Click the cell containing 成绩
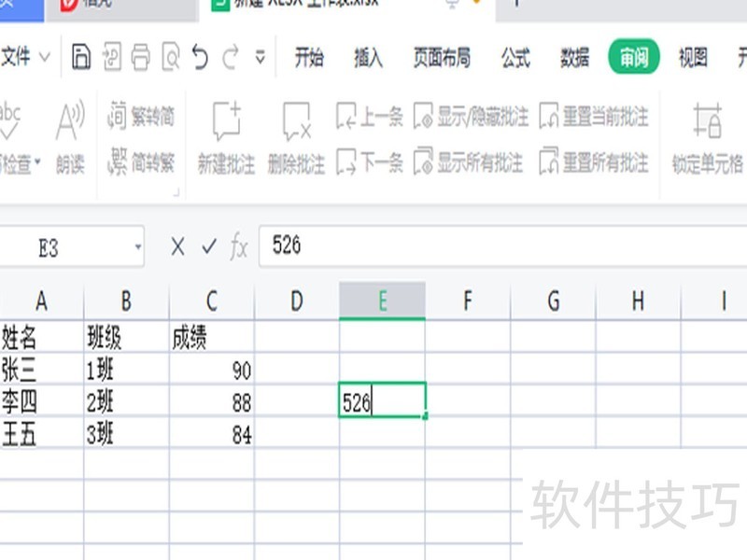Image resolution: width=747 pixels, height=560 pixels. 212,337
